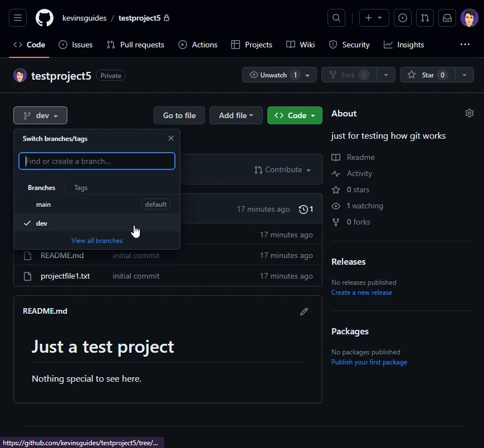Open the search magnifier button

pyautogui.click(x=336, y=18)
